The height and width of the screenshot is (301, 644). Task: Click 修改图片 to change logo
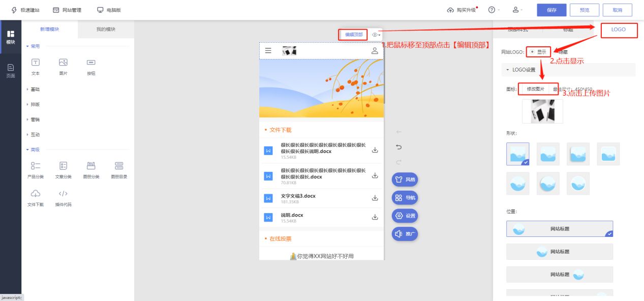[535, 89]
